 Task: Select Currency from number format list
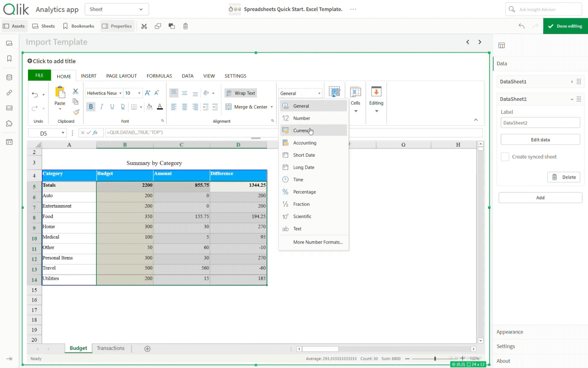pos(301,130)
